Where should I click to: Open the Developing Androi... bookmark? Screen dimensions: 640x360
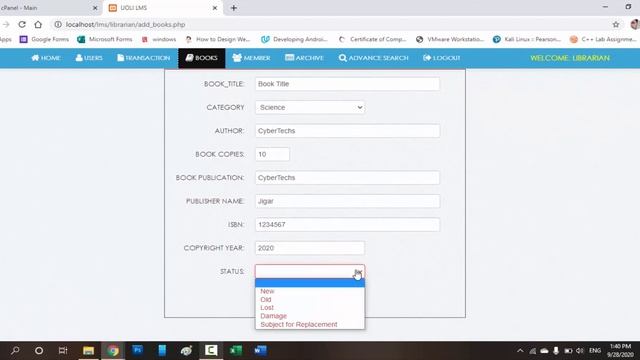click(x=294, y=39)
